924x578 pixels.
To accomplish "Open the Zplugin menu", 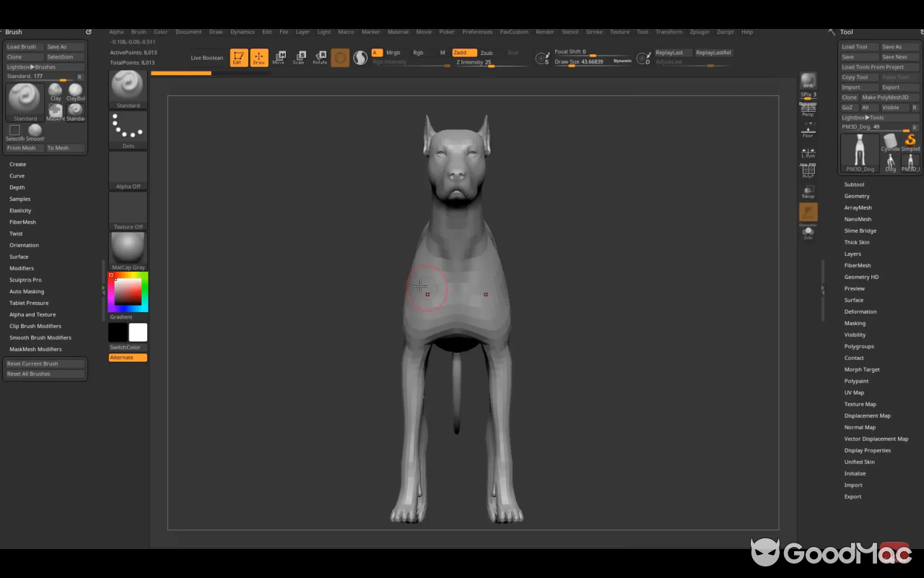I will [x=699, y=32].
